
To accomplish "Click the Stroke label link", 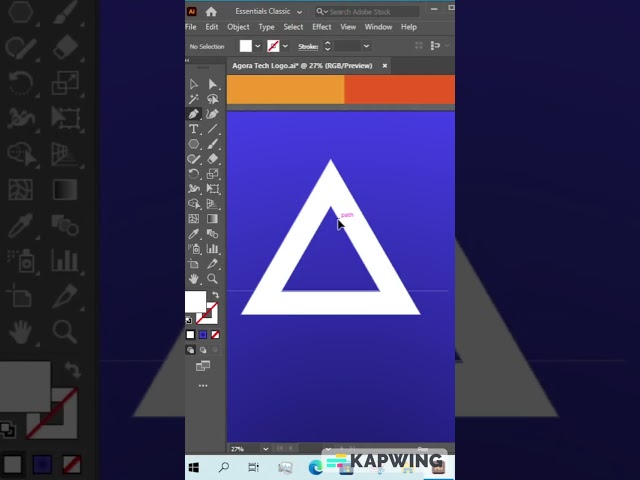I will [x=308, y=47].
